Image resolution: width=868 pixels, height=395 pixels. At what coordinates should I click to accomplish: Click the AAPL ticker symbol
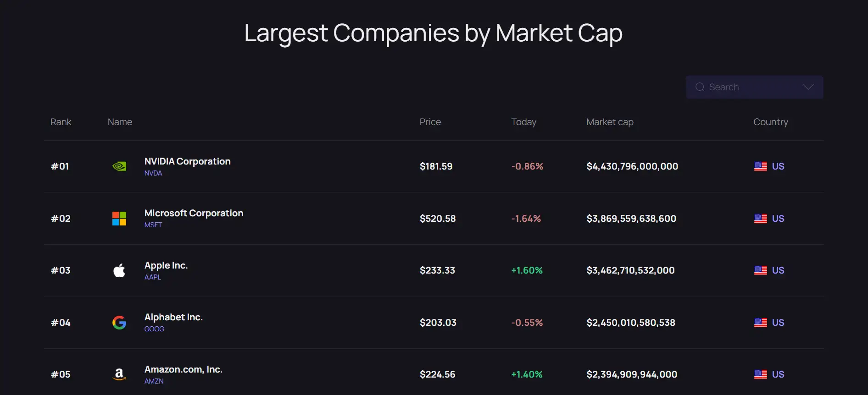153,277
